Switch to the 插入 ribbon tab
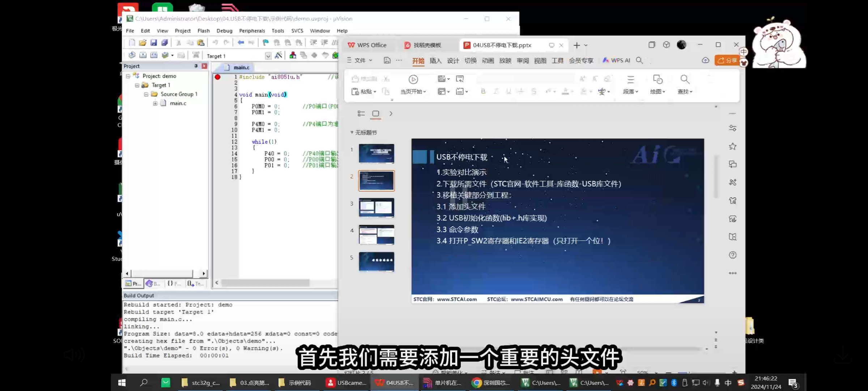868x391 pixels. click(435, 60)
